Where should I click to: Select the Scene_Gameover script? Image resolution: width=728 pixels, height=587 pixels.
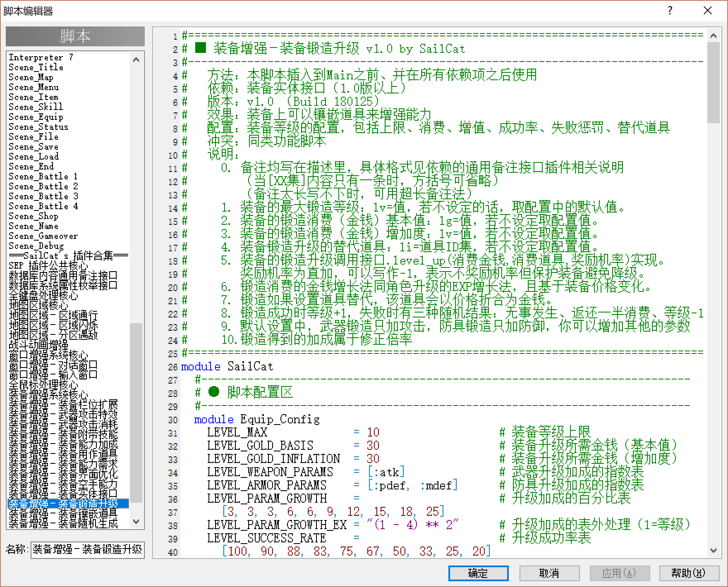(43, 236)
